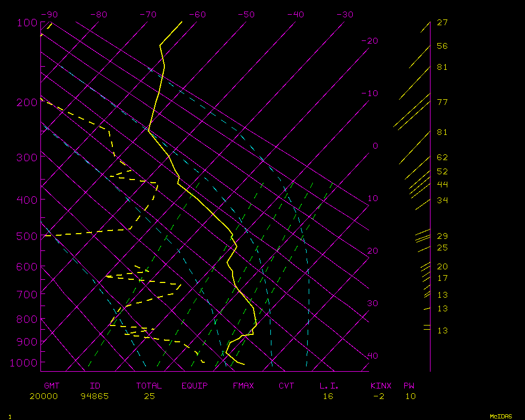
Task: Select the PW precipitable water label
Action: [x=408, y=386]
